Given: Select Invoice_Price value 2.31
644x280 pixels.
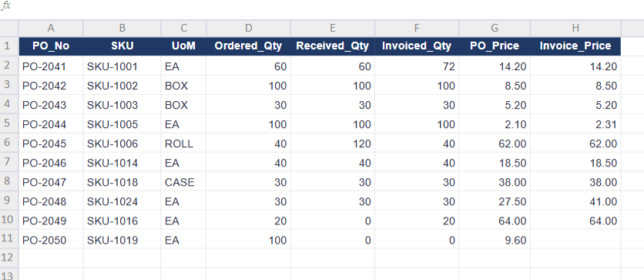Looking at the screenshot, I should 575,123.
